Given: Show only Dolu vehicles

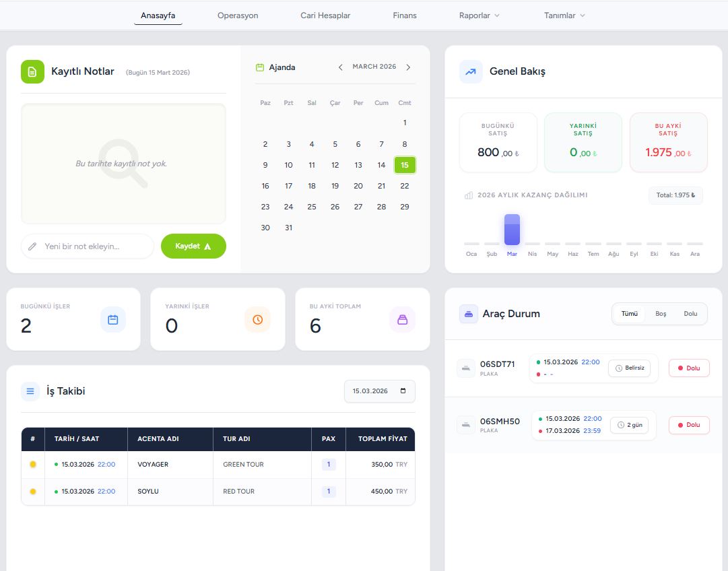Looking at the screenshot, I should pyautogui.click(x=690, y=314).
